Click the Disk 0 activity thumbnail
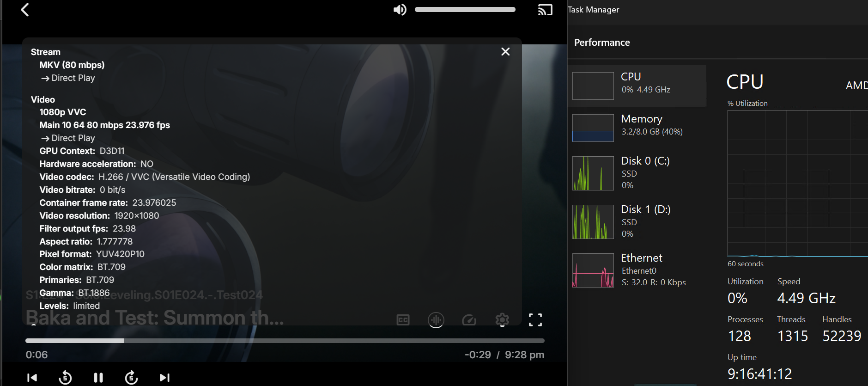The image size is (868, 386). 593,173
